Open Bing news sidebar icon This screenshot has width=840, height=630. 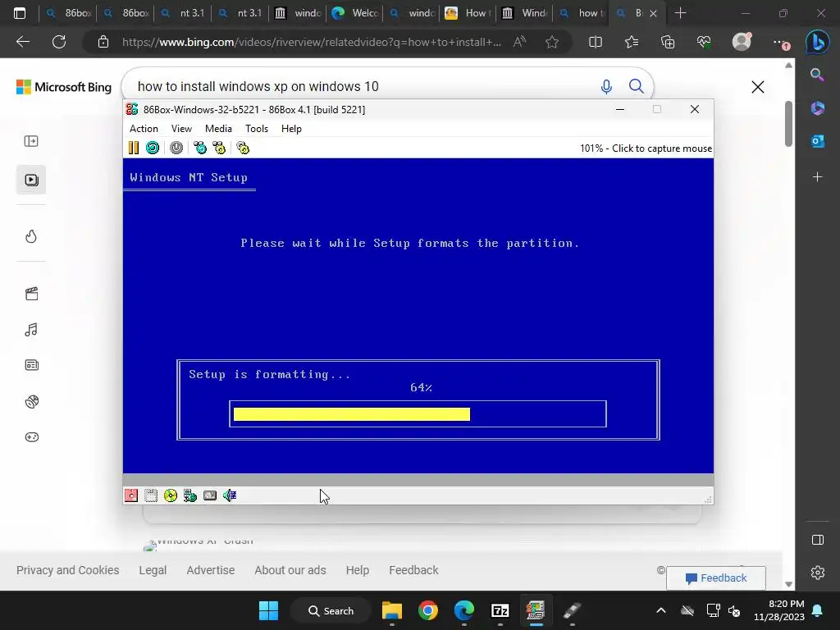[32, 365]
